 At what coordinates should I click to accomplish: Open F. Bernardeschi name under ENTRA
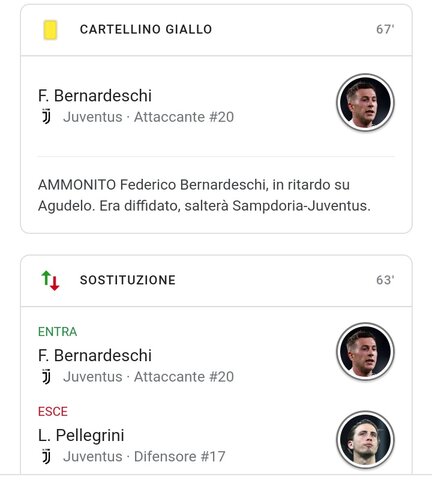95,355
